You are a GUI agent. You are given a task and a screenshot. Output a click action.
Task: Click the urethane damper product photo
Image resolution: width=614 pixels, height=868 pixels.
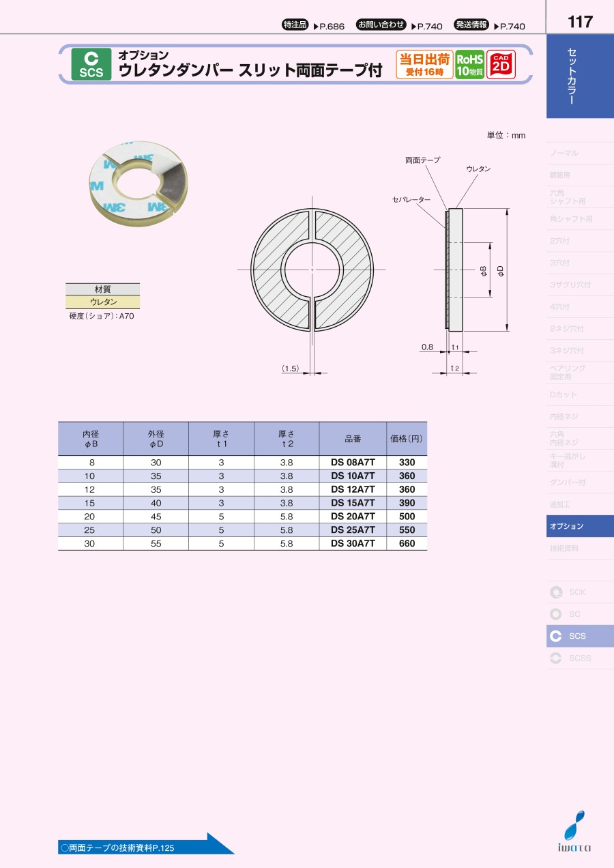[138, 183]
